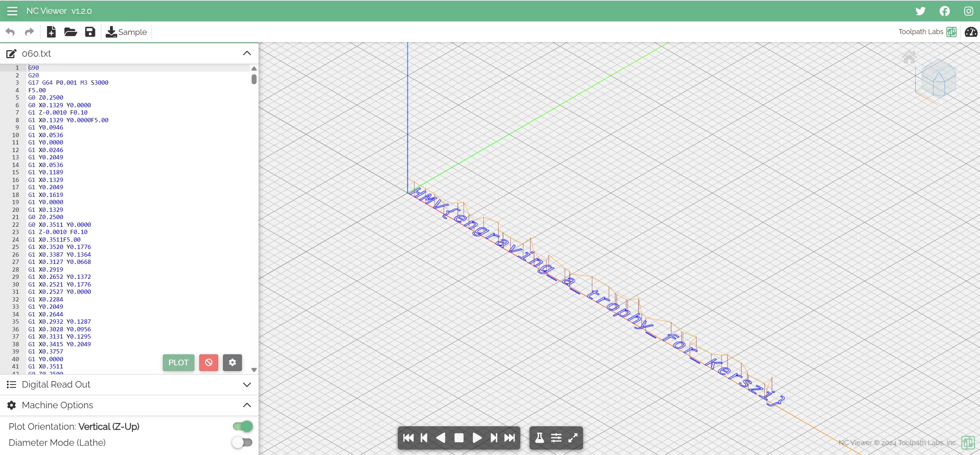This screenshot has height=455, width=980.
Task: Click the edit file icon beside o60.txt
Action: pyautogui.click(x=11, y=54)
